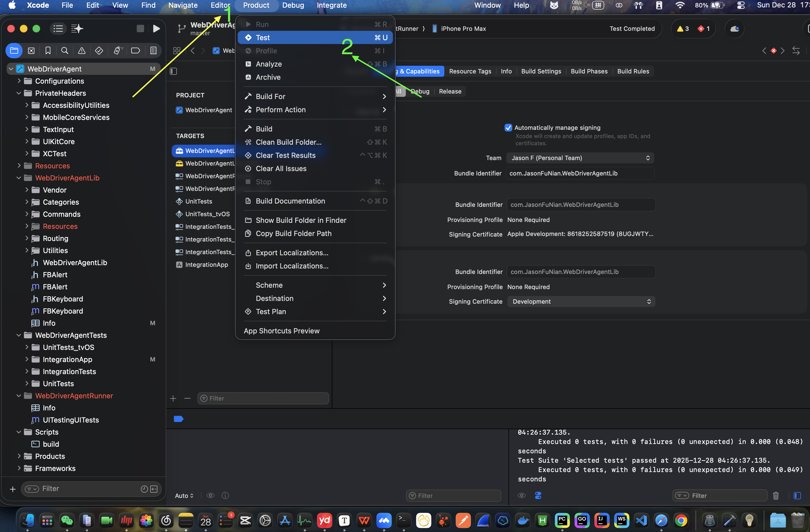This screenshot has height=532, width=810.
Task: Click the cloud status icon in toolbar
Action: pos(734,29)
